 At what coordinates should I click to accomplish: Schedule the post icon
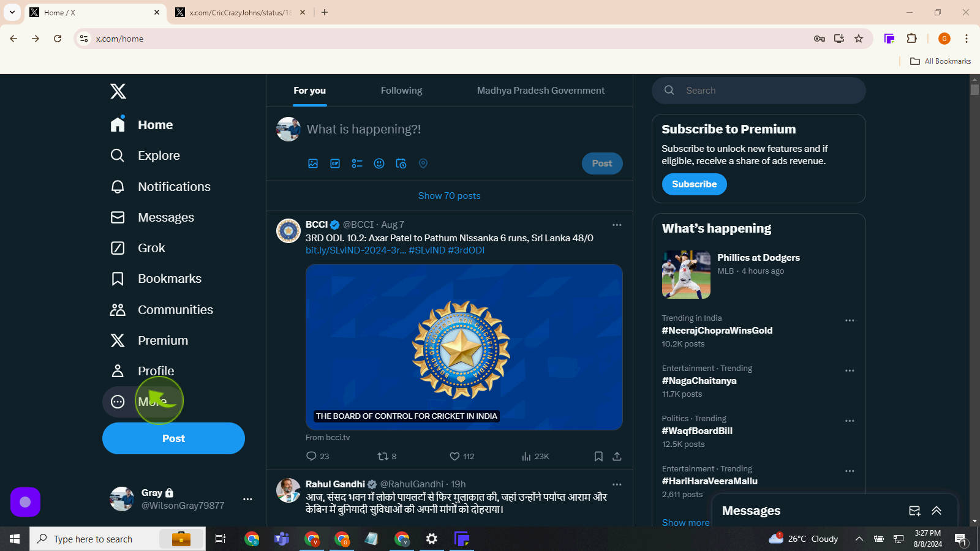click(x=401, y=163)
